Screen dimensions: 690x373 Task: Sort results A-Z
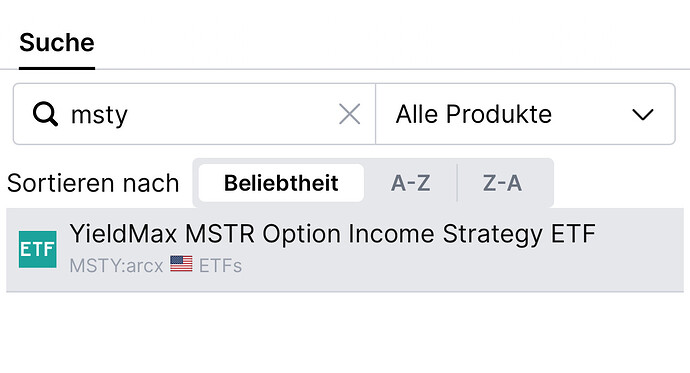(411, 183)
